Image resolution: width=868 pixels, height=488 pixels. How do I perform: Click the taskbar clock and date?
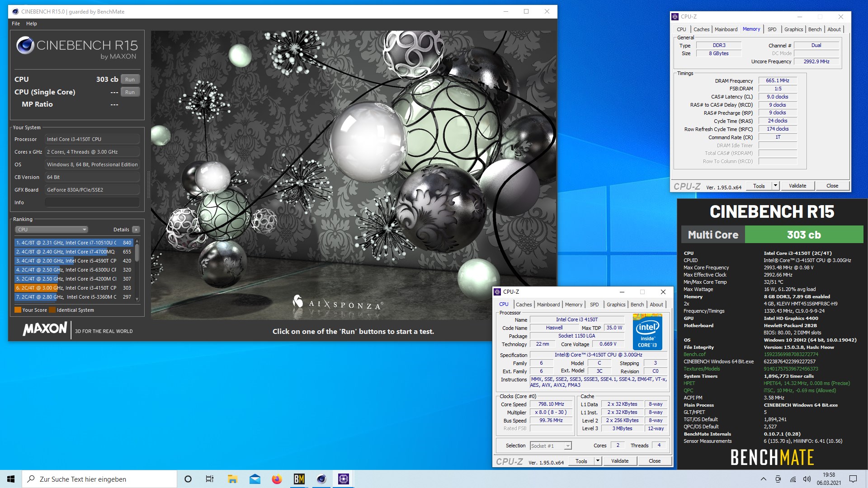point(829,479)
